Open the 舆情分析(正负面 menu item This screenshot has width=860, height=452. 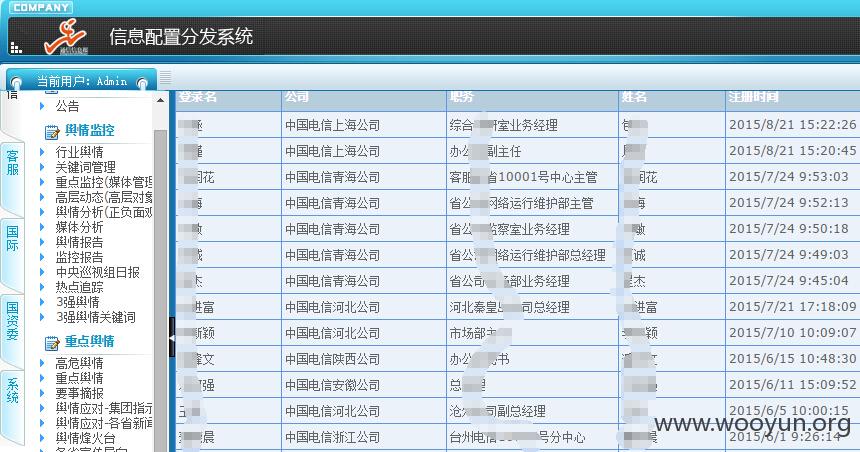click(x=104, y=212)
